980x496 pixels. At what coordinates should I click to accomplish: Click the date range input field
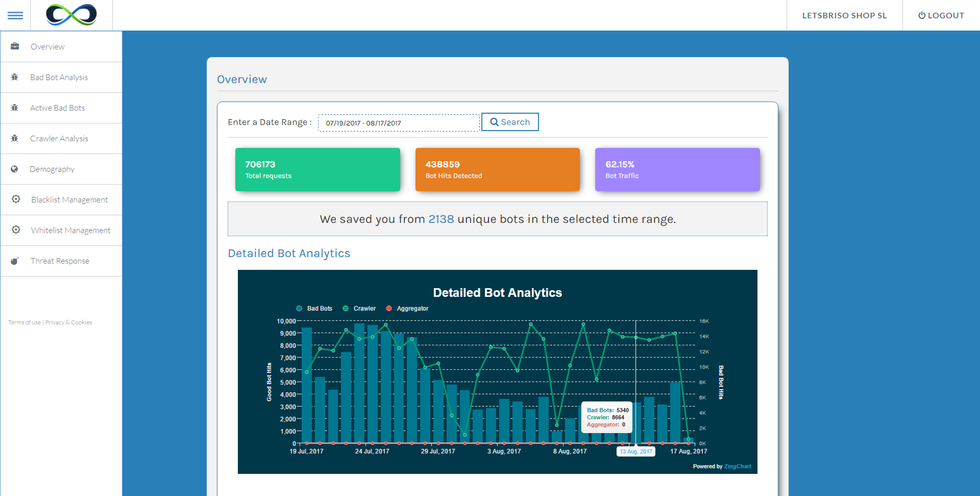click(x=399, y=123)
